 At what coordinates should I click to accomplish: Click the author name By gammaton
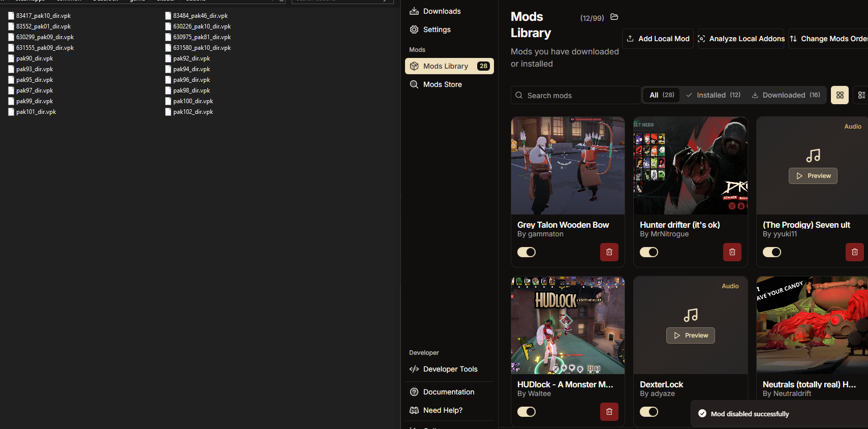click(540, 234)
